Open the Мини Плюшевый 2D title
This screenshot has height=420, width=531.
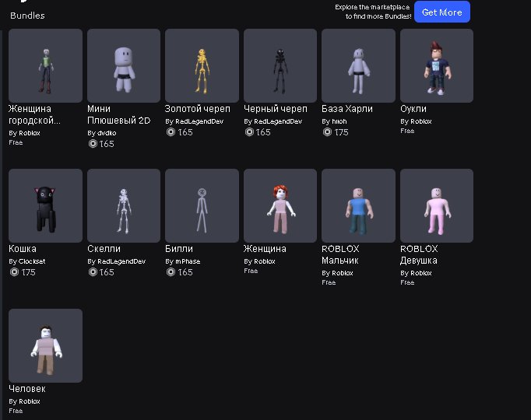[119, 114]
